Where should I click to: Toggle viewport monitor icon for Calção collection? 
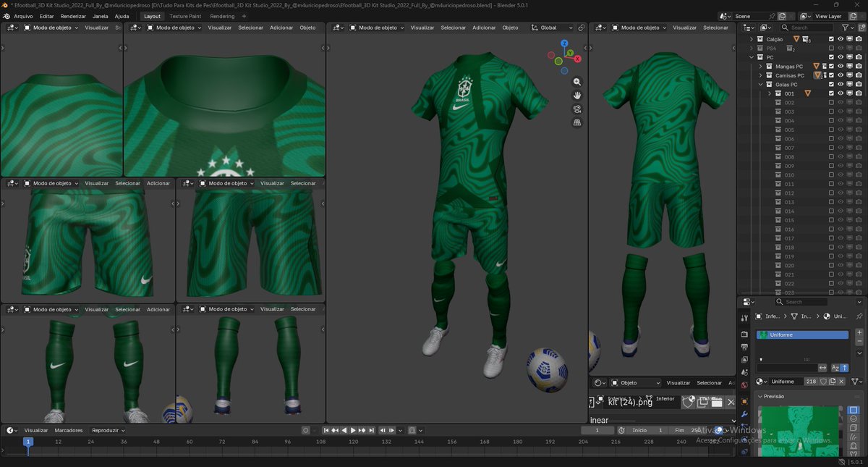[x=850, y=39]
